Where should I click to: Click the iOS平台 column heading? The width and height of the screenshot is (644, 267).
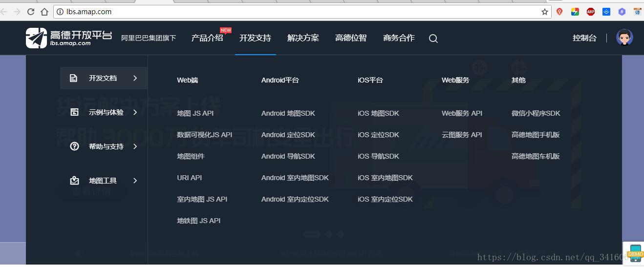click(370, 80)
